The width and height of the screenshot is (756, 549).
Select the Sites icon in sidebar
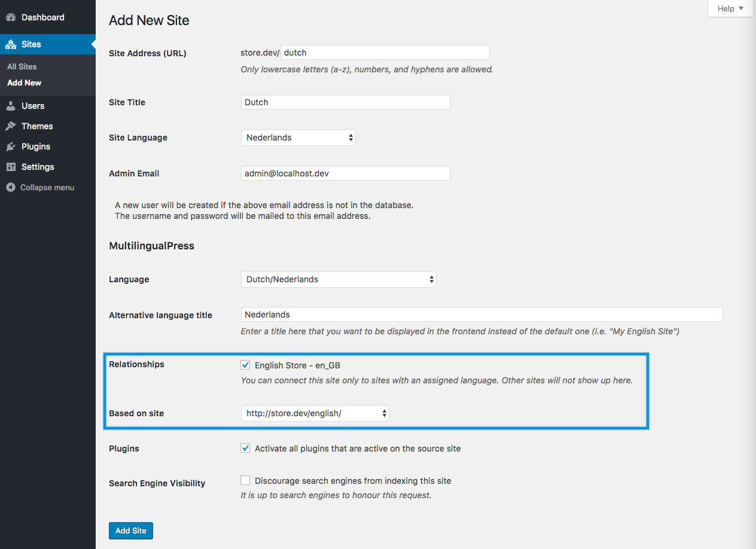pyautogui.click(x=10, y=44)
